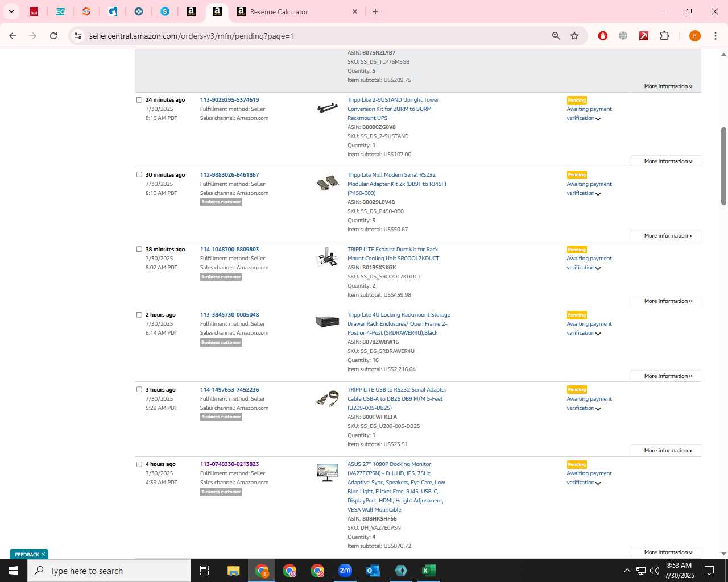The height and width of the screenshot is (582, 728).
Task: Switch to the Revenue Calculator tab
Action: coord(279,11)
